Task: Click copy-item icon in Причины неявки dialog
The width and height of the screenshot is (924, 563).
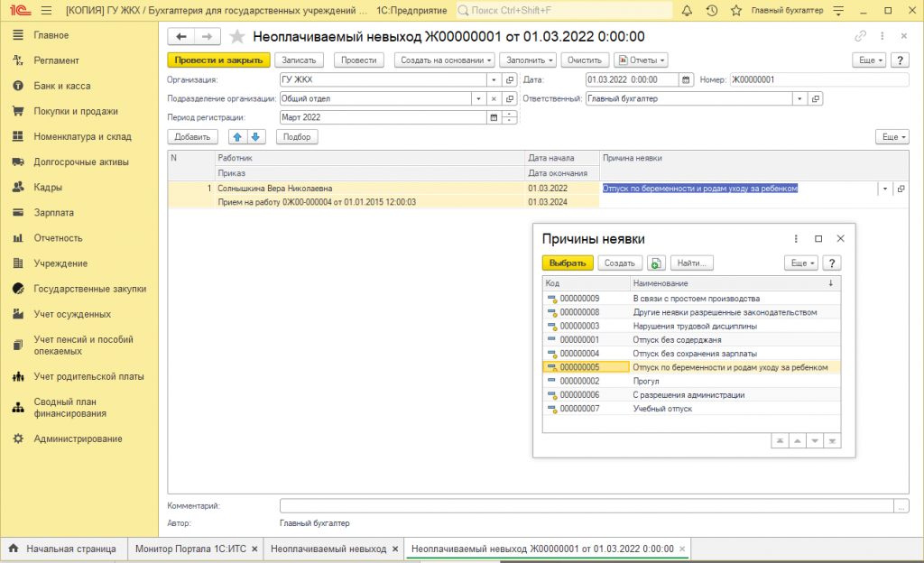Action: 656,263
